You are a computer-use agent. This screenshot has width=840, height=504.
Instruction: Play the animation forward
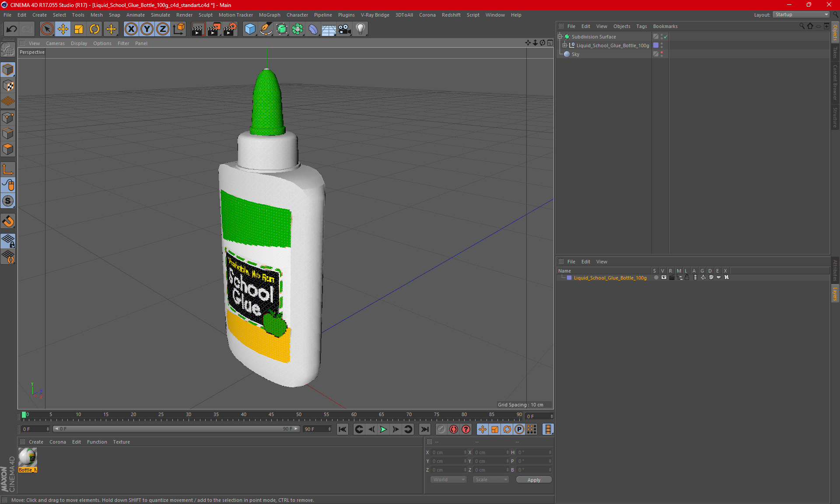383,429
